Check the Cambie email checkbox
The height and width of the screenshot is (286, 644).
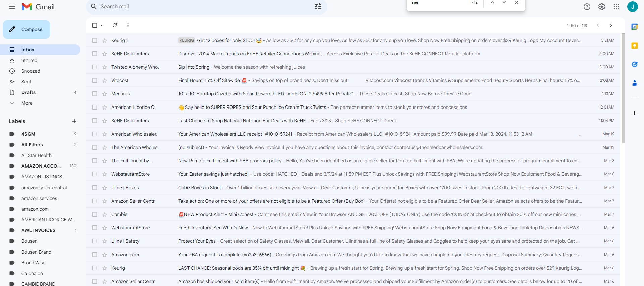pos(95,214)
